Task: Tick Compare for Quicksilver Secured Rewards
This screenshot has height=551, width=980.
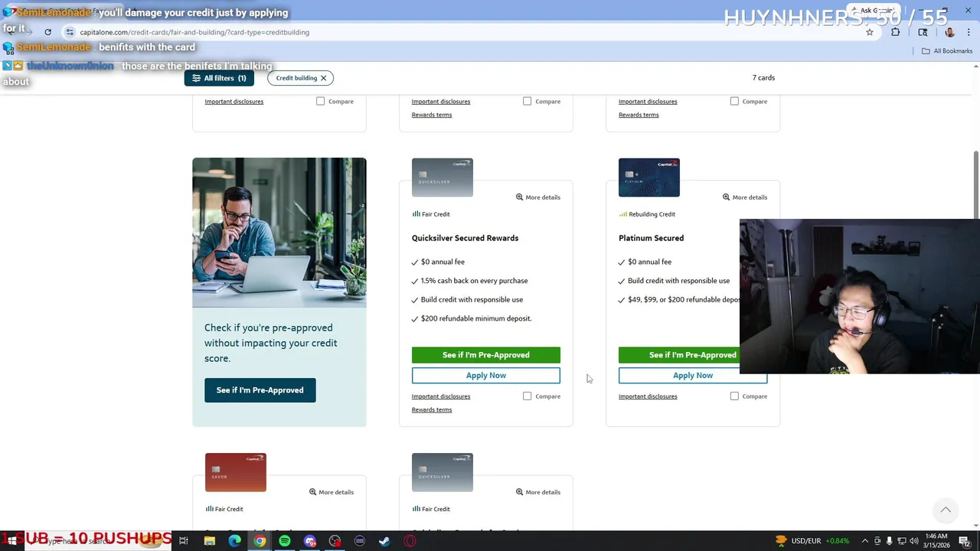Action: pyautogui.click(x=528, y=396)
